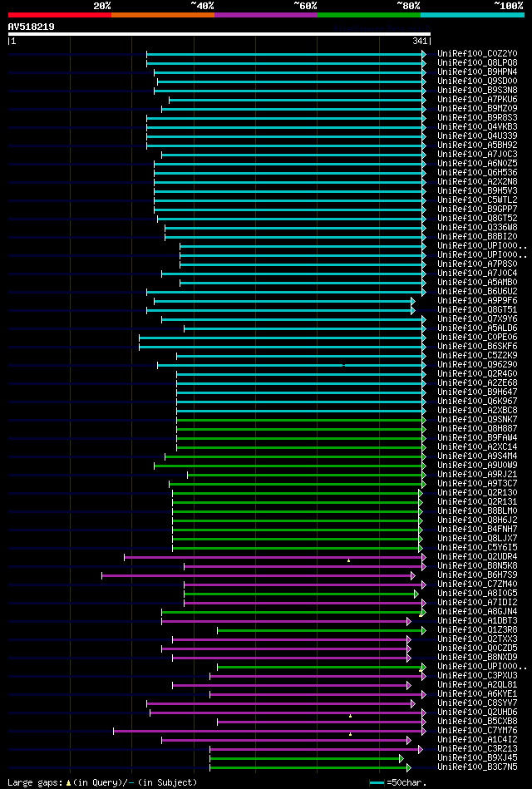Select hit label UniRef100_A7P8S0

click(x=477, y=264)
